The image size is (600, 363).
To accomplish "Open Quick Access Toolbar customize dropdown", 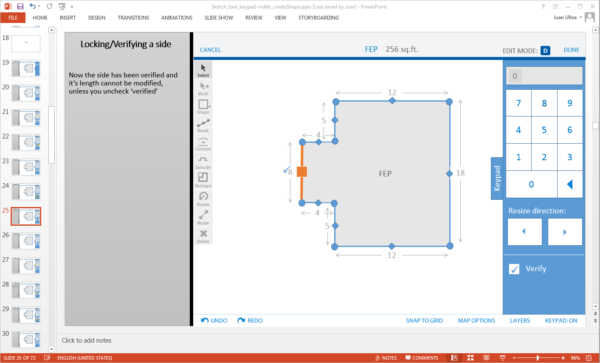I will pyautogui.click(x=72, y=7).
